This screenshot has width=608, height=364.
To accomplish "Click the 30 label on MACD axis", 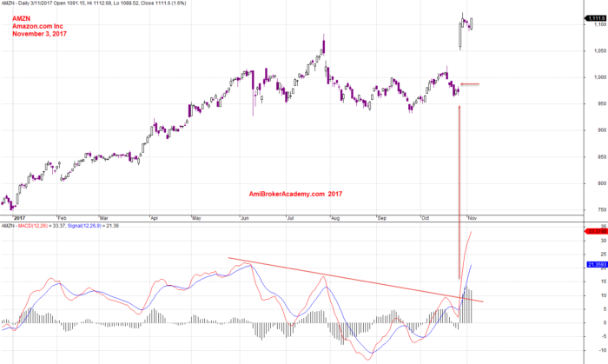I will click(604, 241).
